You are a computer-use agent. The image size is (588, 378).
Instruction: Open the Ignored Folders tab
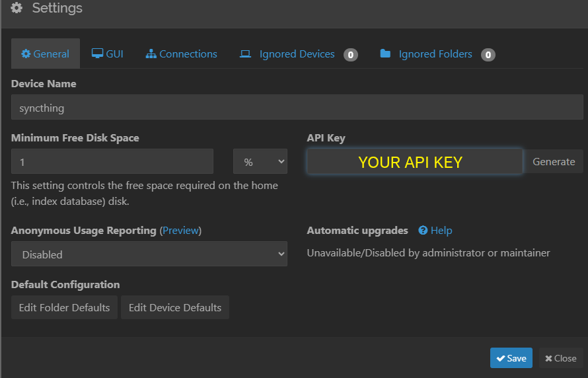tap(437, 54)
